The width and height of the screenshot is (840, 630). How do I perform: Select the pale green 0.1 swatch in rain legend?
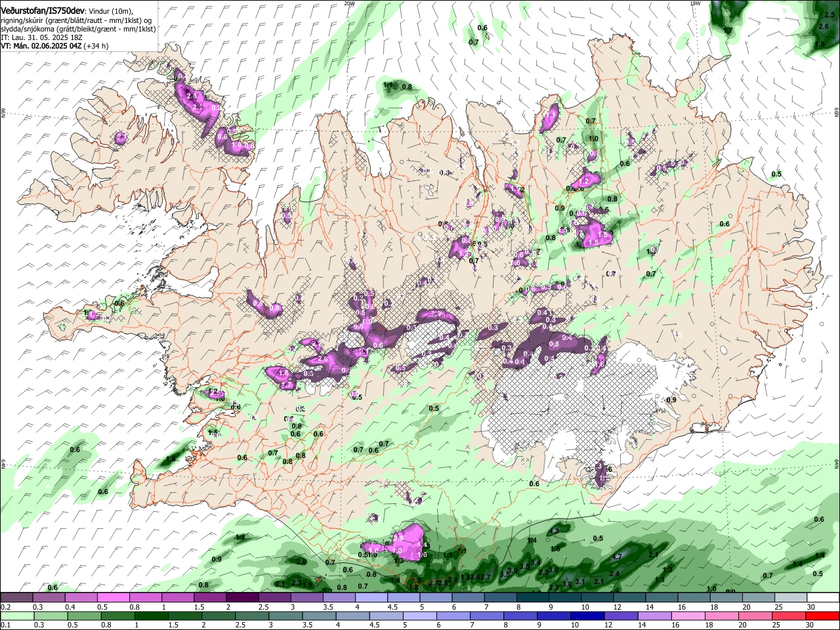(x=18, y=616)
